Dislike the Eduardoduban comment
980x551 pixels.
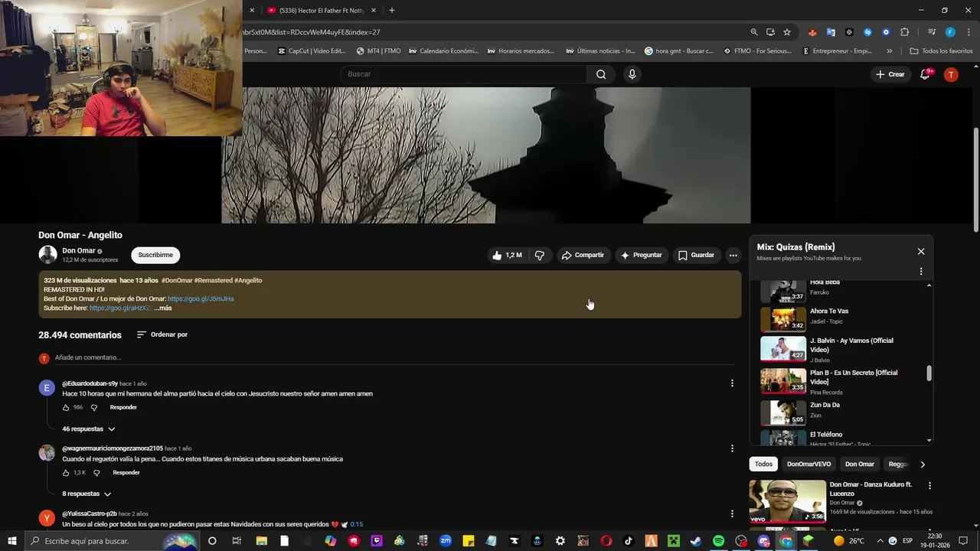(x=94, y=408)
